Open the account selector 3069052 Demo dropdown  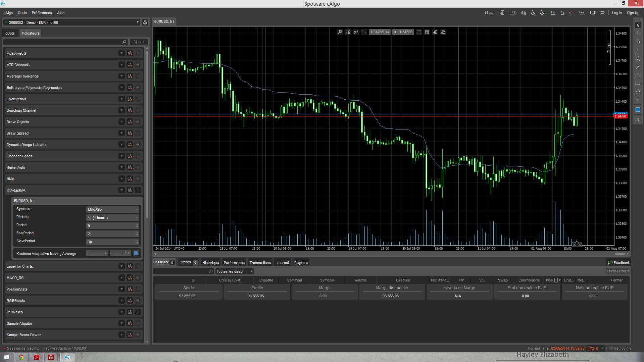(x=71, y=22)
